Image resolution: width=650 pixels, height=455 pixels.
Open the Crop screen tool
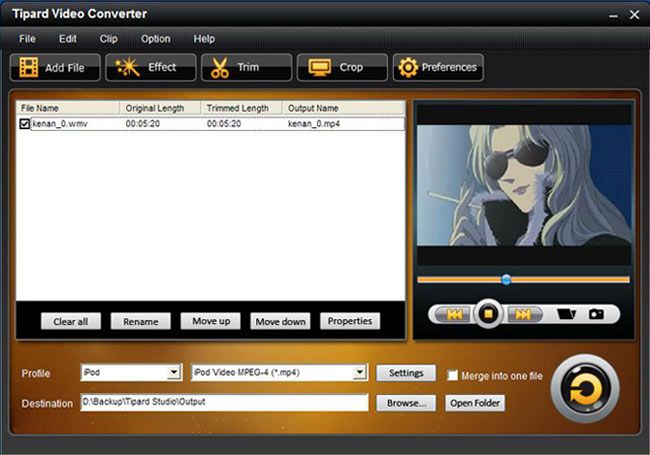coord(320,67)
